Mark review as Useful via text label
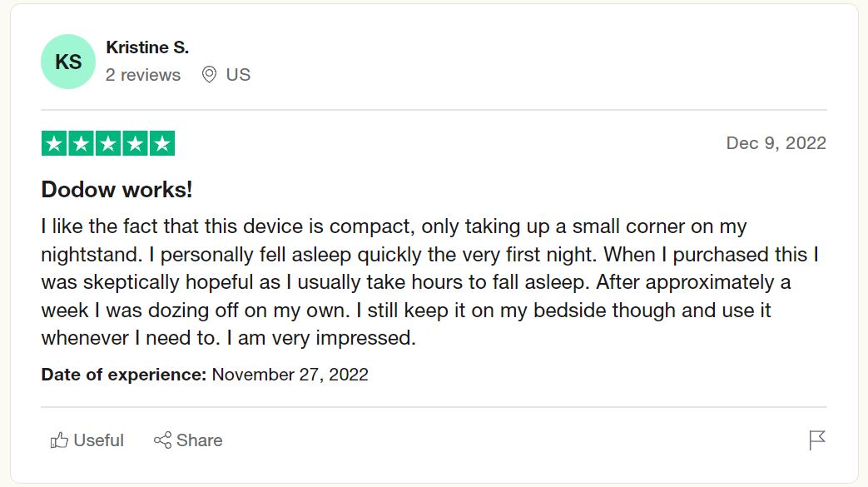This screenshot has height=487, width=868. tap(99, 440)
